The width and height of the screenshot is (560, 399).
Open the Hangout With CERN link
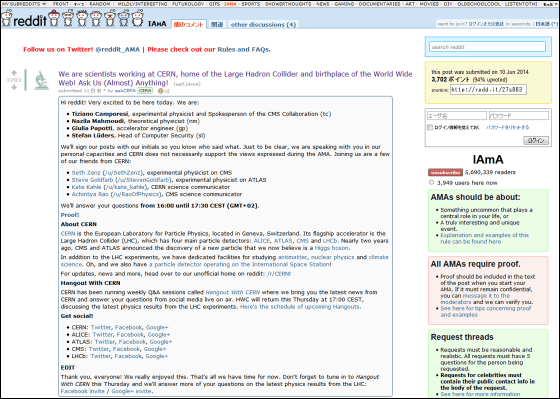[233, 292]
